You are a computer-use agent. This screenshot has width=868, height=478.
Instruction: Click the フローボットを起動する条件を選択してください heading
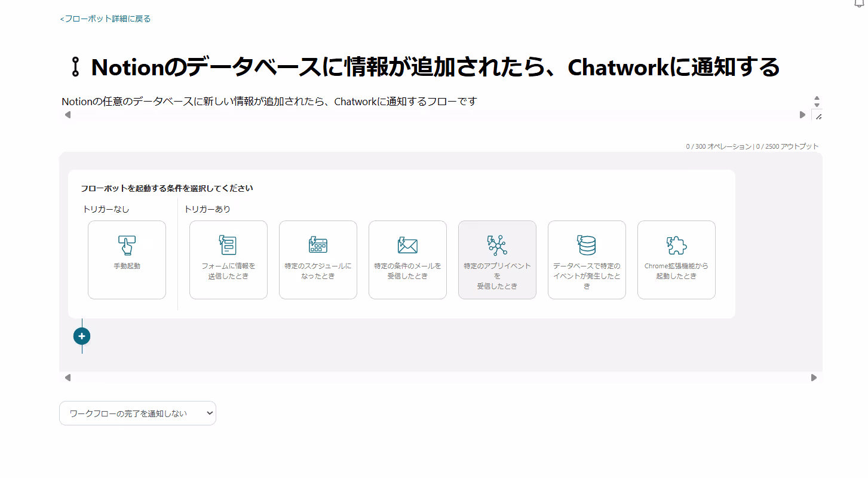tap(167, 188)
